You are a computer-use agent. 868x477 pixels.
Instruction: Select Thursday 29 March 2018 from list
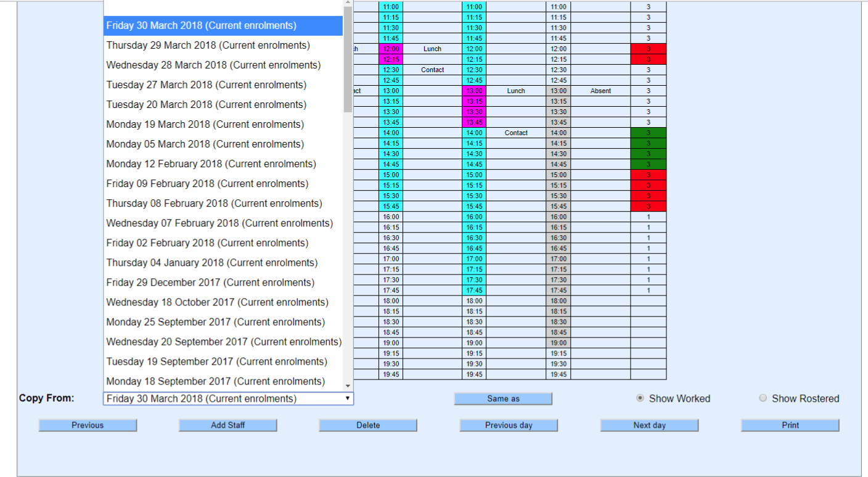click(x=208, y=46)
